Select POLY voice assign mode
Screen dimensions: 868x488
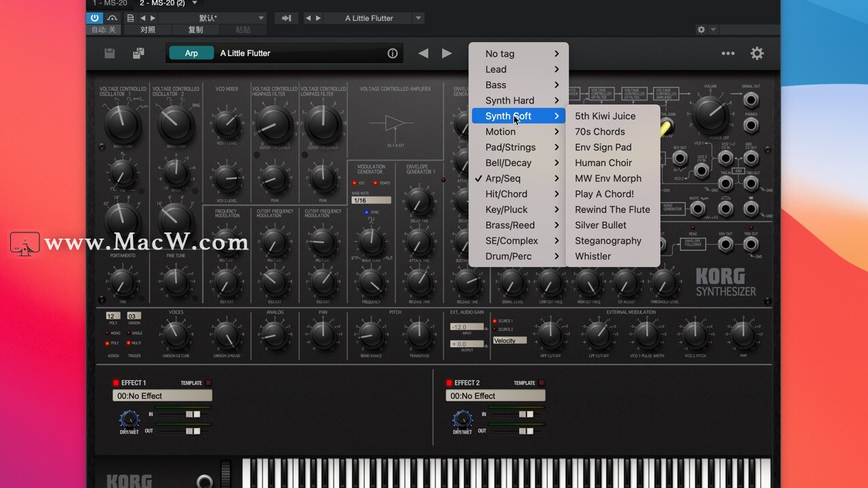click(107, 343)
